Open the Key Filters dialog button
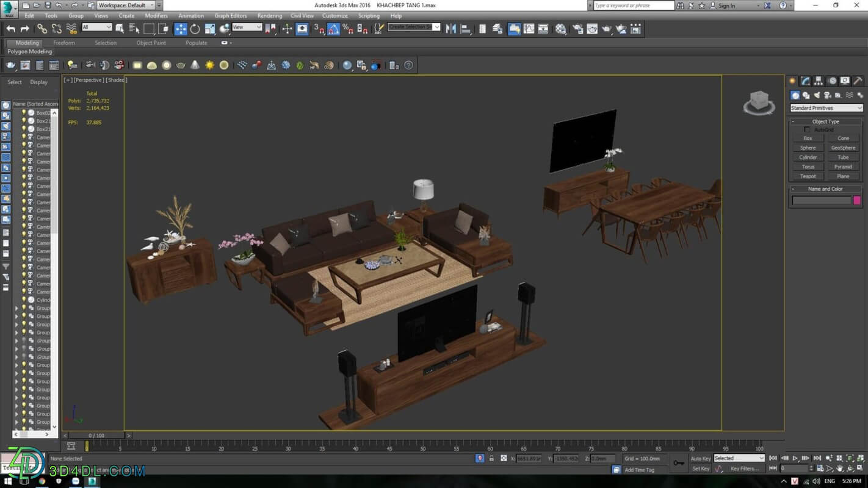 [744, 468]
